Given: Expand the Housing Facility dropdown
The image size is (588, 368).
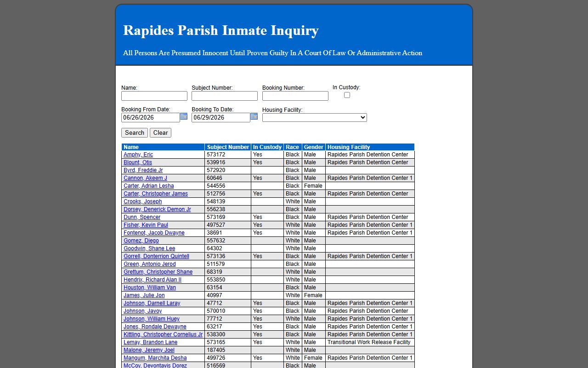Looking at the screenshot, I should (x=315, y=117).
